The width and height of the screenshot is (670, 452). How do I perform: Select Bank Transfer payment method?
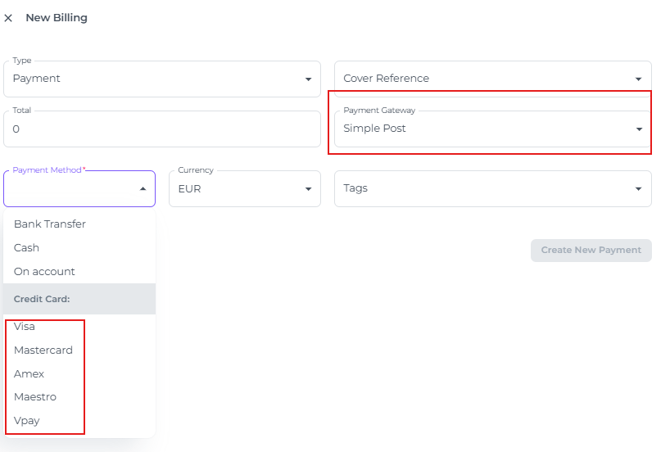tap(50, 224)
